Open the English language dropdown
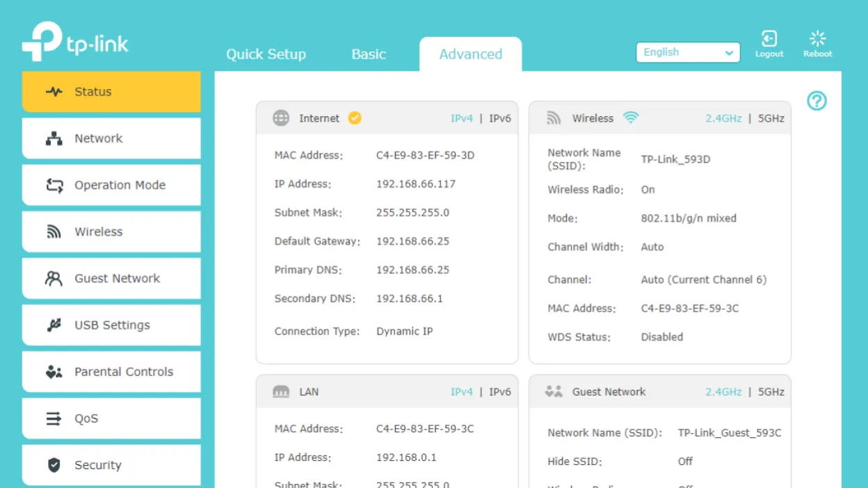Screen dimensions: 868x488 pyautogui.click(x=687, y=53)
